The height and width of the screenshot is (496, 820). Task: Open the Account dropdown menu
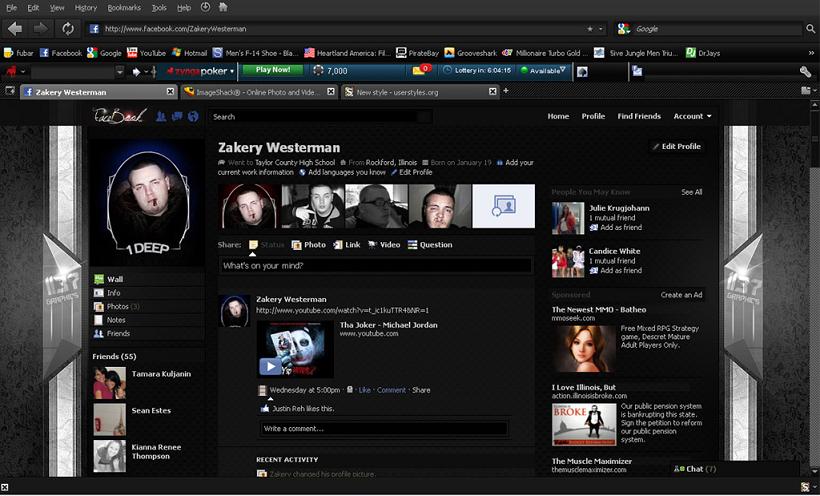click(693, 116)
